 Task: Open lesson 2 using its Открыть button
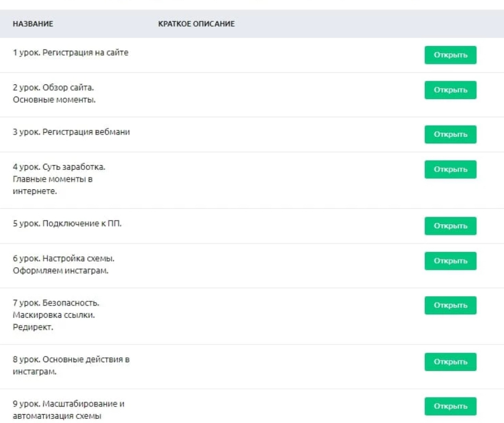[450, 90]
